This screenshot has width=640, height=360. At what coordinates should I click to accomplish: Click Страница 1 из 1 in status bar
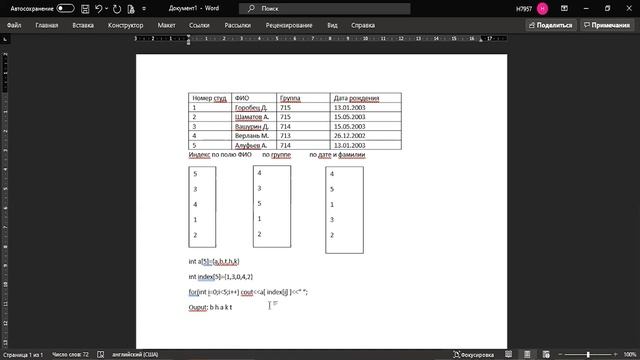click(23, 355)
